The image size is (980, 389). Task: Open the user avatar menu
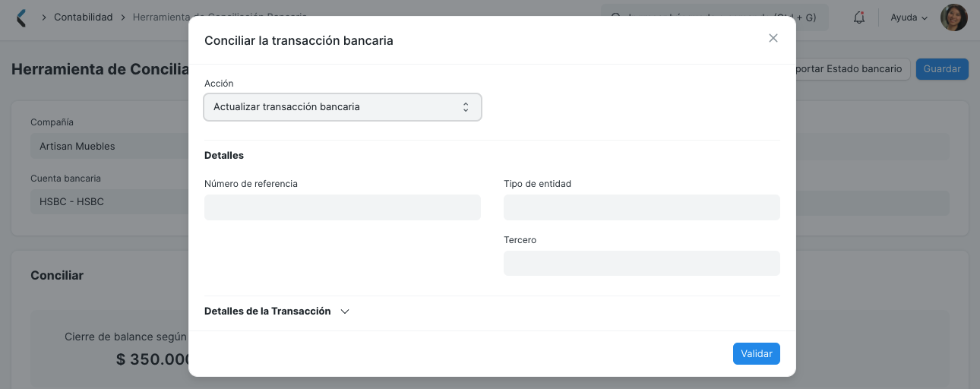click(954, 17)
